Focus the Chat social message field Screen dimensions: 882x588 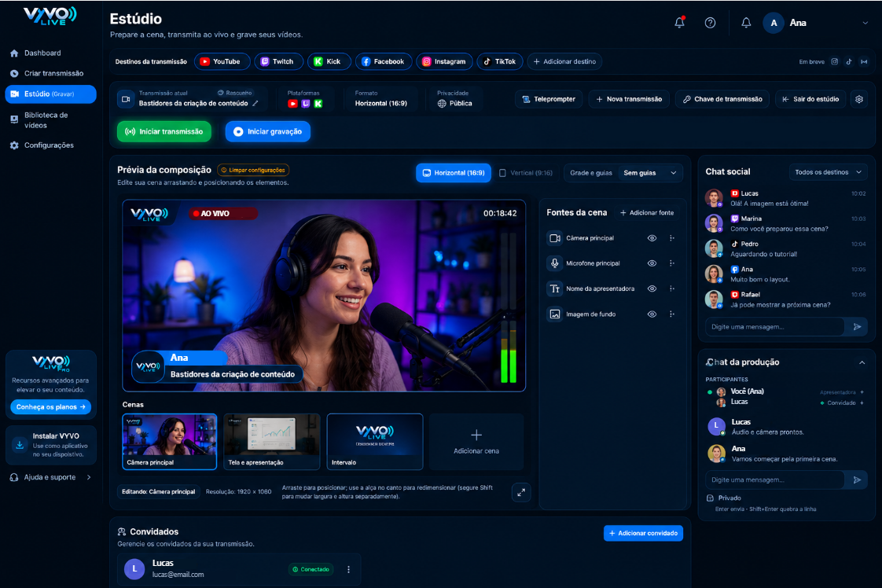tap(775, 326)
